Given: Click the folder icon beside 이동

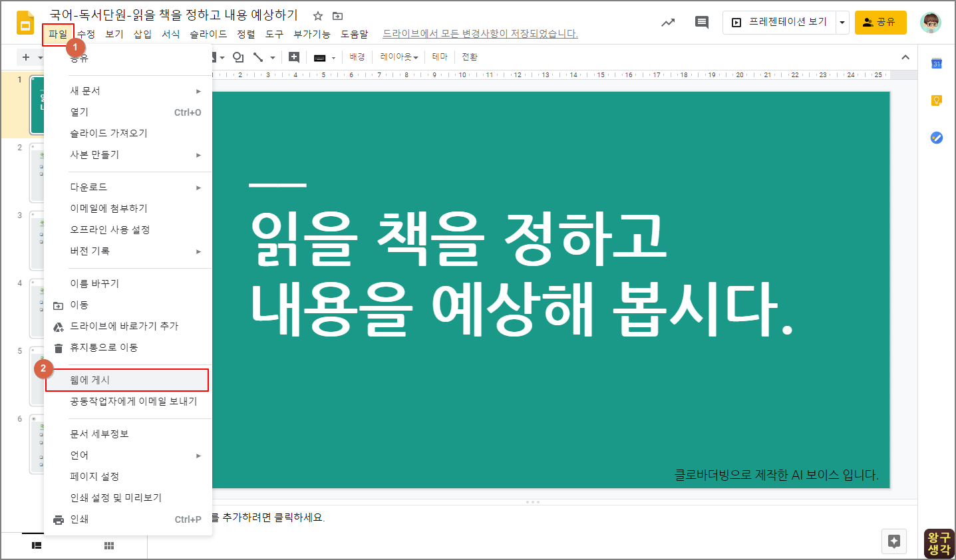Looking at the screenshot, I should 59,305.
